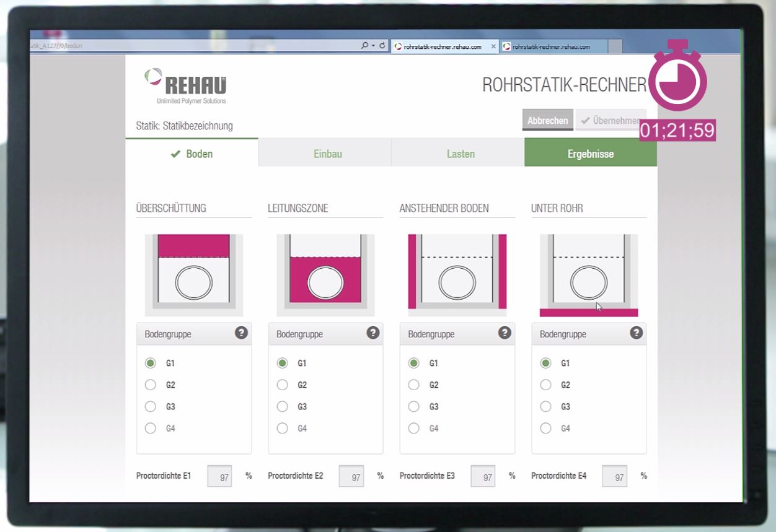This screenshot has width=776, height=532.
Task: Click help icon in Überschüttung Bodengruppe panel
Action: point(241,333)
